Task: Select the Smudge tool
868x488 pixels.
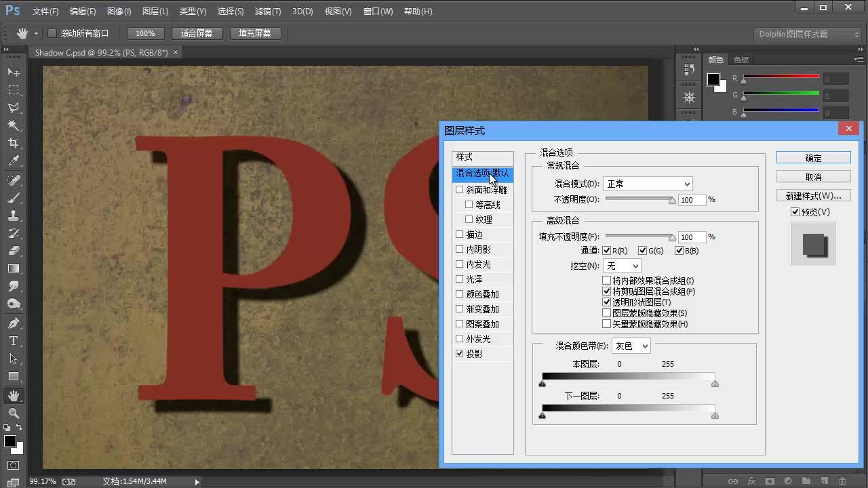Action: pyautogui.click(x=14, y=286)
